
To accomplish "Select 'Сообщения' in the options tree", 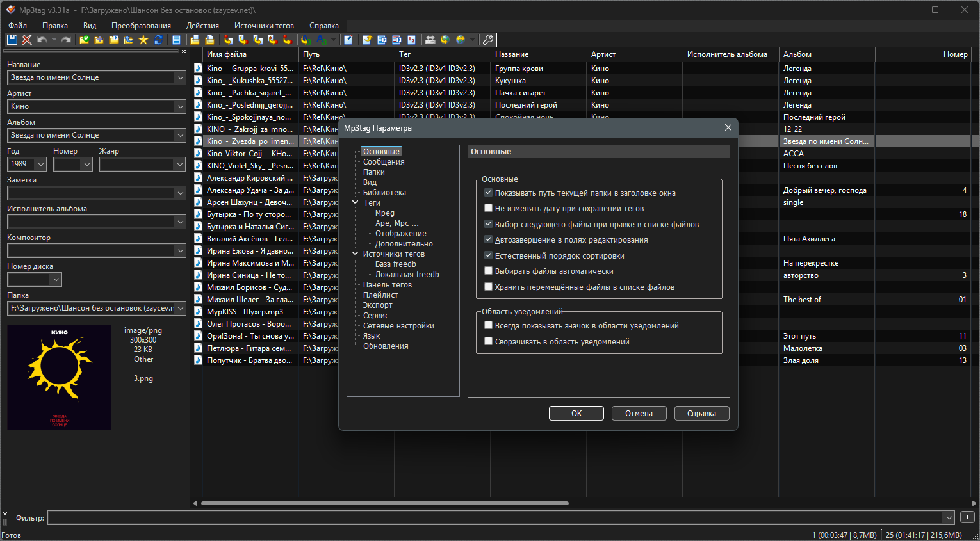I will coord(384,162).
